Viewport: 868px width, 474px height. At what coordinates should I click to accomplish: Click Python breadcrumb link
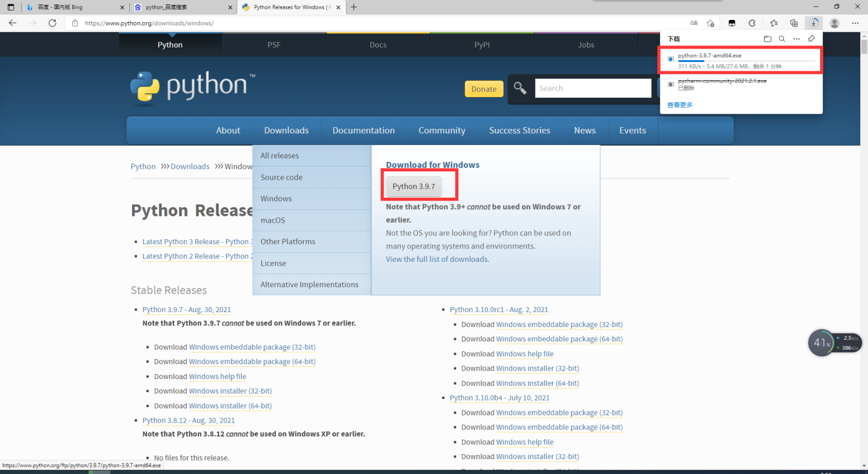(143, 166)
